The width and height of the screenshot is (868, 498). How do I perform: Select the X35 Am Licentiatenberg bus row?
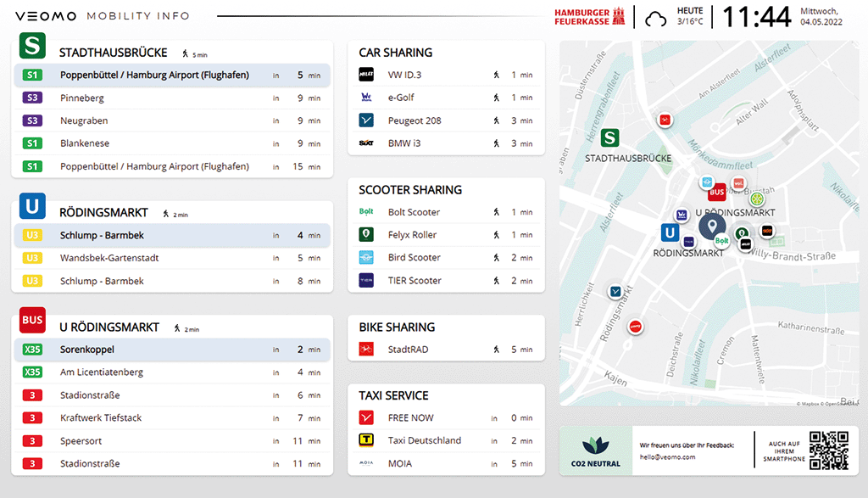[172, 372]
